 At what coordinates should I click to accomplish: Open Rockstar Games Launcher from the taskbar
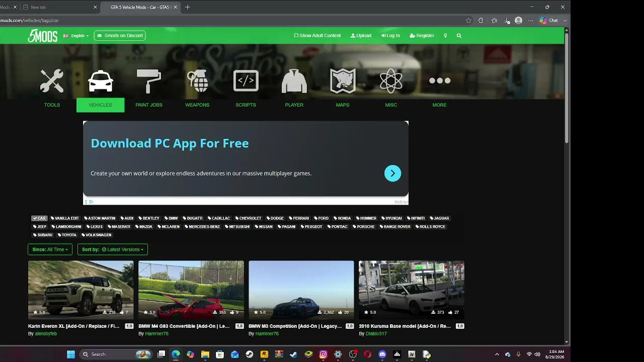pyautogui.click(x=264, y=354)
